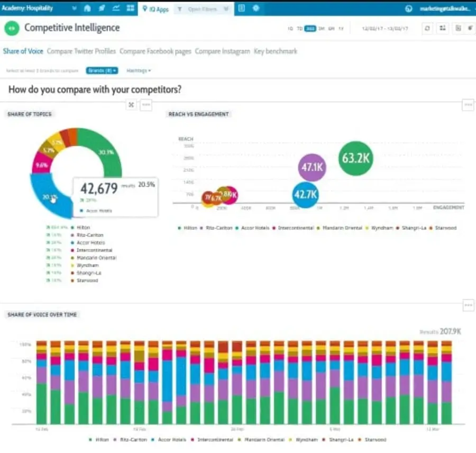The height and width of the screenshot is (453, 476).
Task: Select the 7D time range
Action: (x=300, y=29)
